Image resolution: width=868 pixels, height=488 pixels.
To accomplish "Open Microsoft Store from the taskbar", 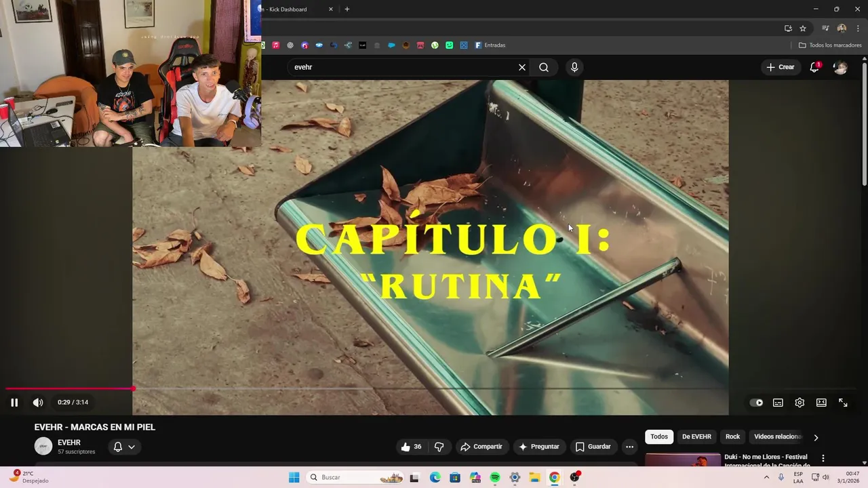I will [x=454, y=477].
